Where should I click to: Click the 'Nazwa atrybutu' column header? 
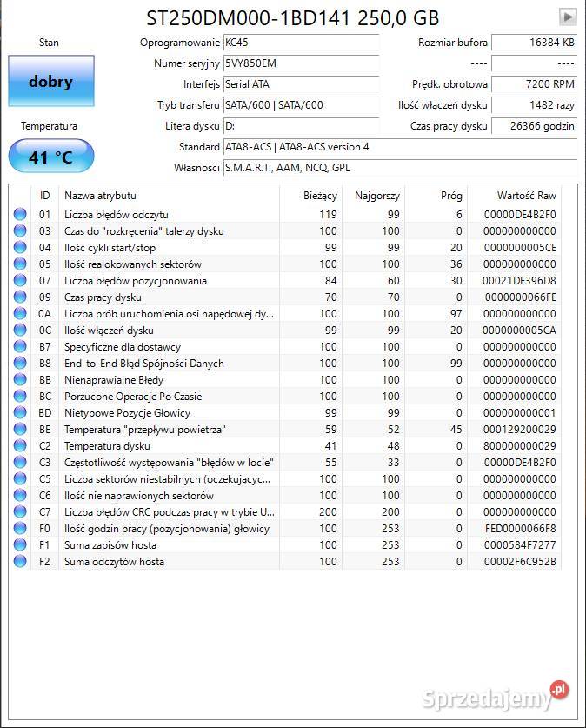tap(100, 196)
